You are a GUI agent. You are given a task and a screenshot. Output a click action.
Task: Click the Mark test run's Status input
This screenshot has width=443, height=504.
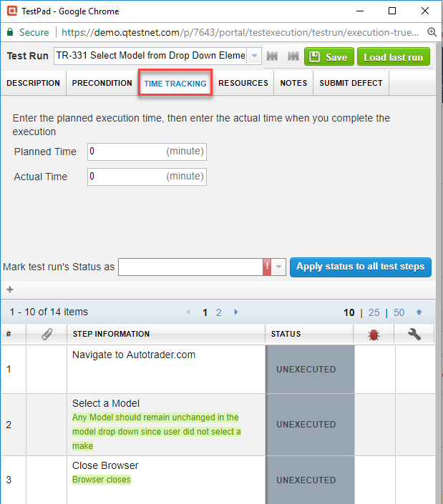click(191, 267)
